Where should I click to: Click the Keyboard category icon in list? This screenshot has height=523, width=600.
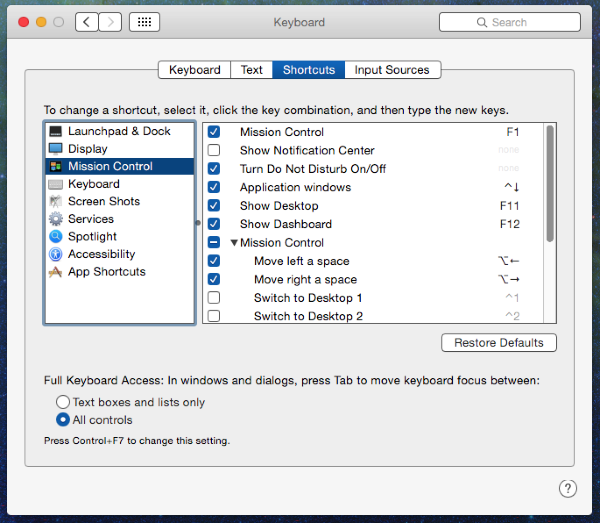(x=55, y=184)
